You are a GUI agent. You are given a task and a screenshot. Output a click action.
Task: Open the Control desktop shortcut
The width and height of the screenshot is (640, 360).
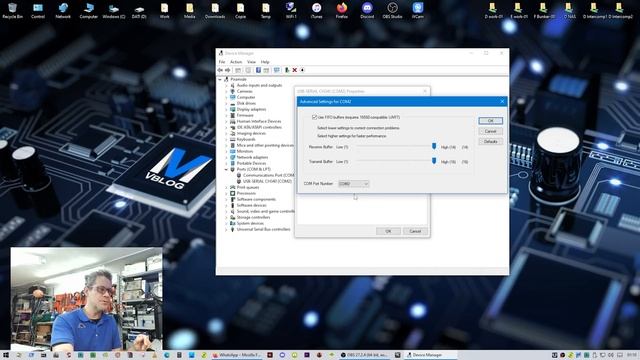[x=38, y=11]
